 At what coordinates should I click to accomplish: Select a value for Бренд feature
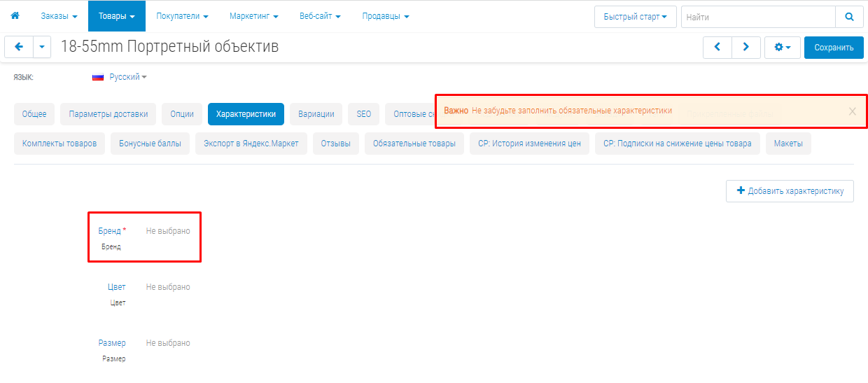168,231
